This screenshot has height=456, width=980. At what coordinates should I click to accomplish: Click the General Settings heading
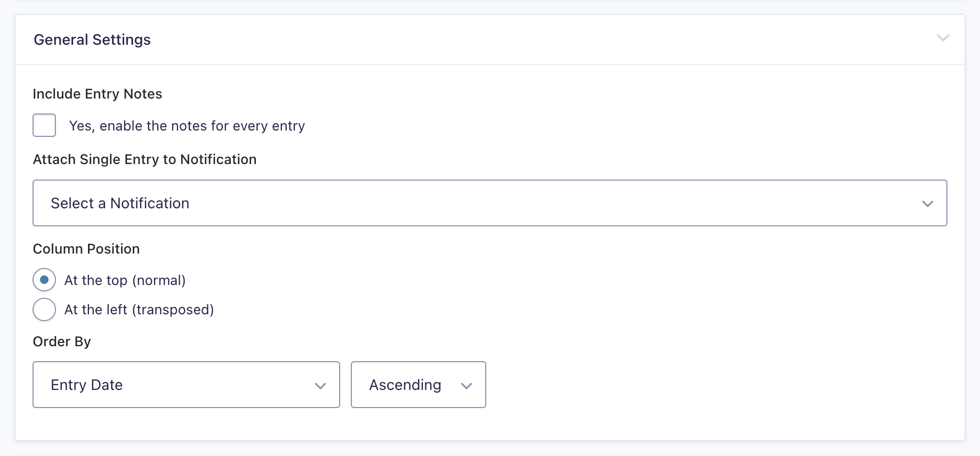coord(92,39)
